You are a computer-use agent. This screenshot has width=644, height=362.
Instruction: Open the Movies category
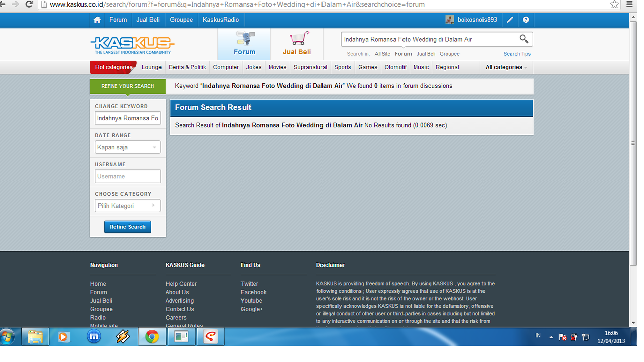[277, 67]
